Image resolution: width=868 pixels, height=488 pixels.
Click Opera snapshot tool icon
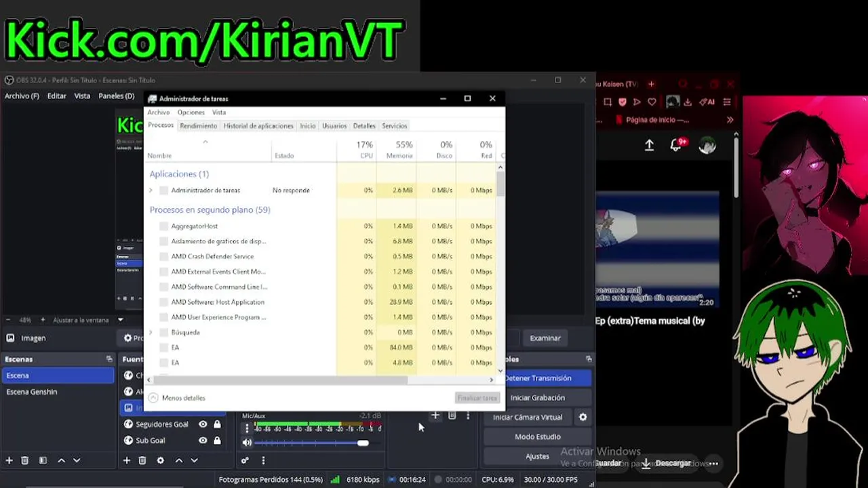click(x=608, y=102)
